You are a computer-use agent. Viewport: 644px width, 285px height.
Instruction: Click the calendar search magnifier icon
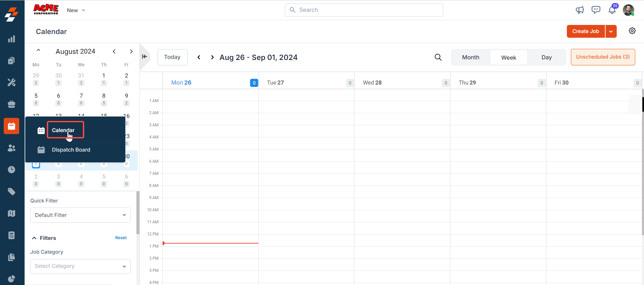pyautogui.click(x=438, y=57)
